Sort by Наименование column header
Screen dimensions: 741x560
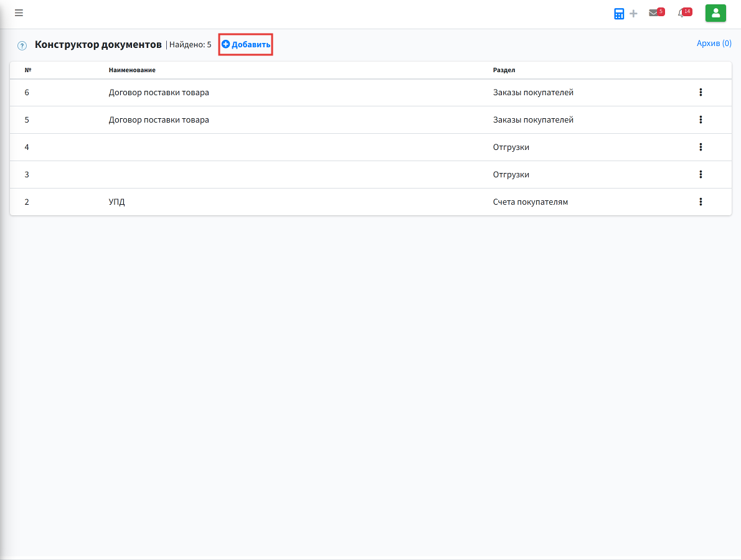[x=132, y=70]
